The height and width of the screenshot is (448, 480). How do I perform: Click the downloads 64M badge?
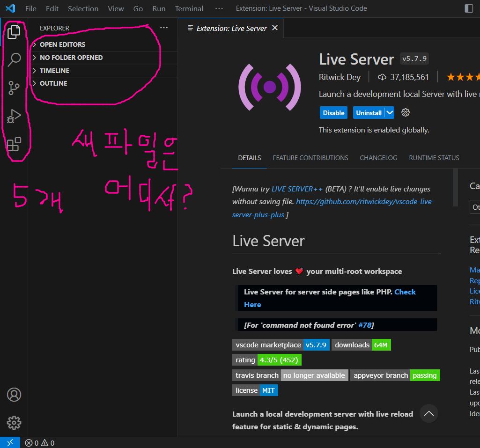[x=361, y=345]
